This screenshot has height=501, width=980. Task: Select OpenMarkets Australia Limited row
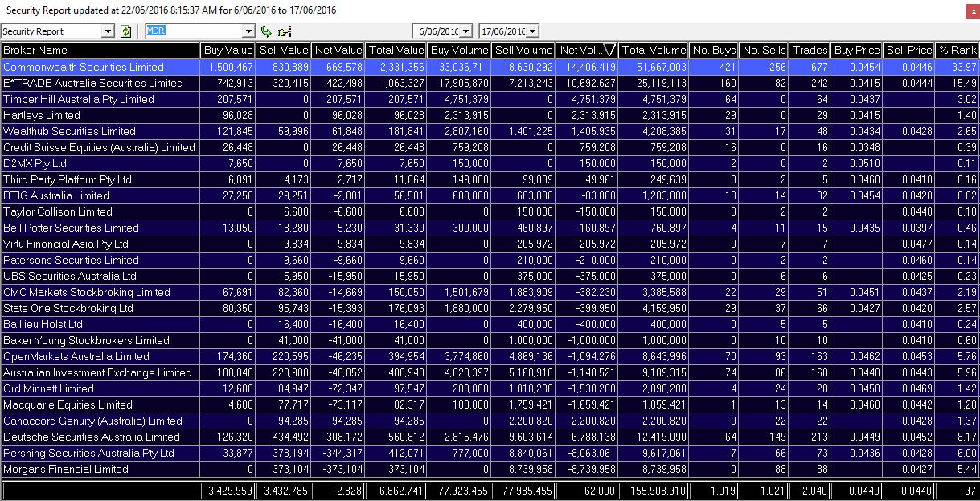click(x=490, y=356)
